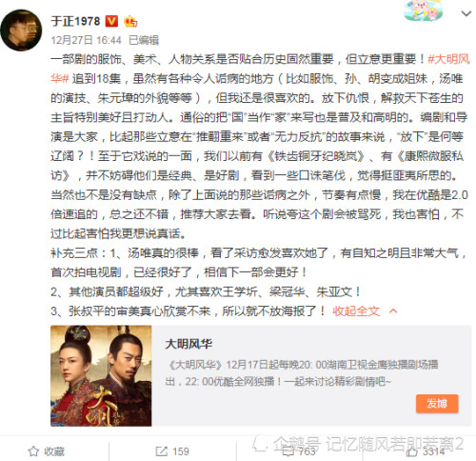Click the repost icon showing 159
Image resolution: width=476 pixels, height=461 pixels.
tap(172, 451)
